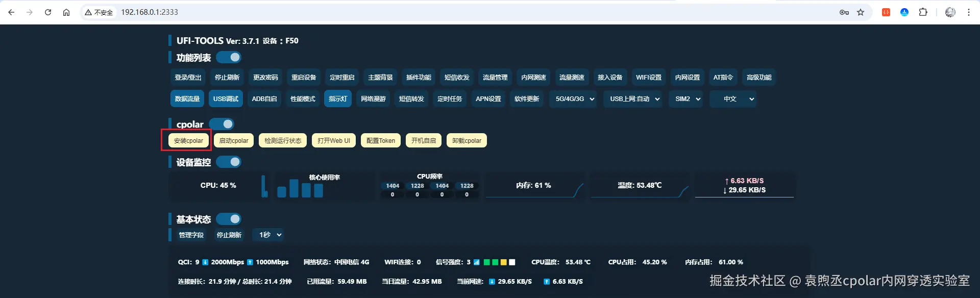Open 更改密码 change password
This screenshot has height=298, width=980.
265,77
